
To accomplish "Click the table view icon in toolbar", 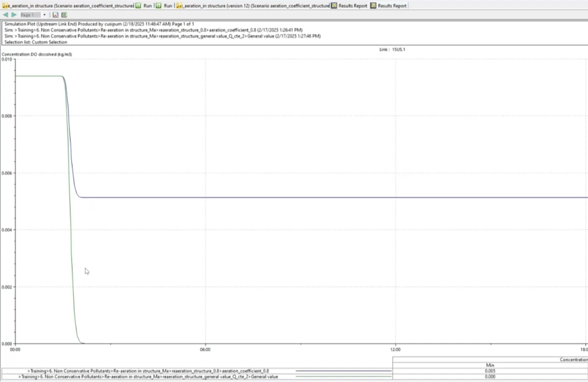I will coord(64,15).
